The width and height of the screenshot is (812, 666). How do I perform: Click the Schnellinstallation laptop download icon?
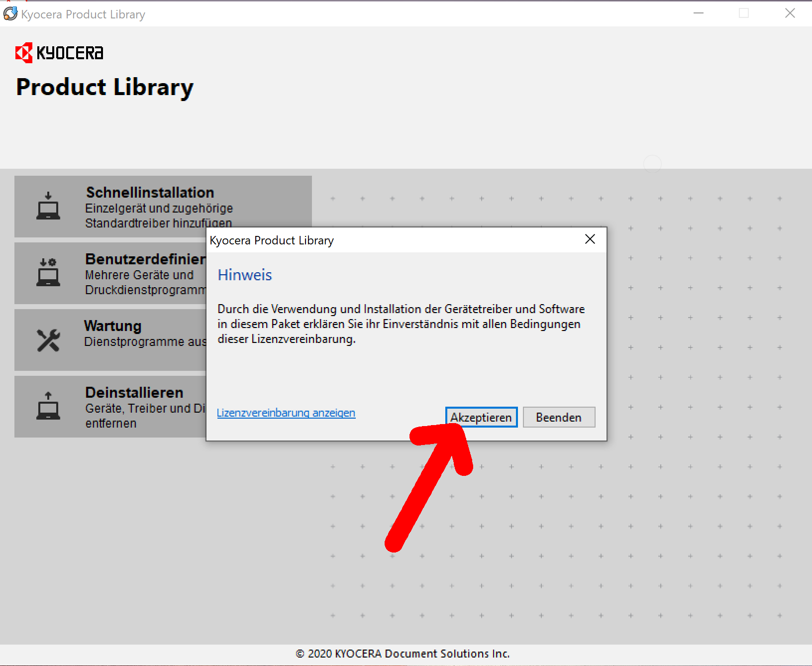(48, 206)
